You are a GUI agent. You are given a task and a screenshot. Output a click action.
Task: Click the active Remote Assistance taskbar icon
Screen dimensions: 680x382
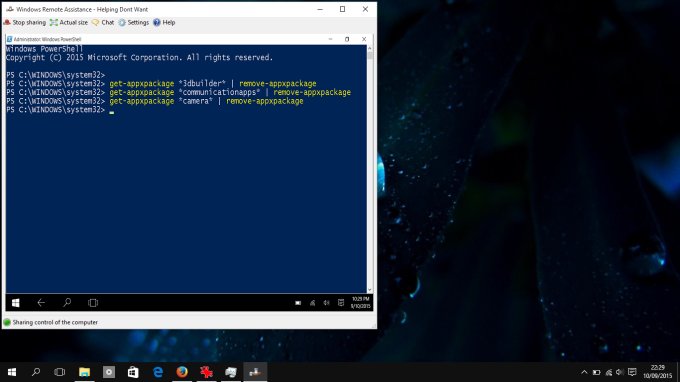tap(255, 372)
